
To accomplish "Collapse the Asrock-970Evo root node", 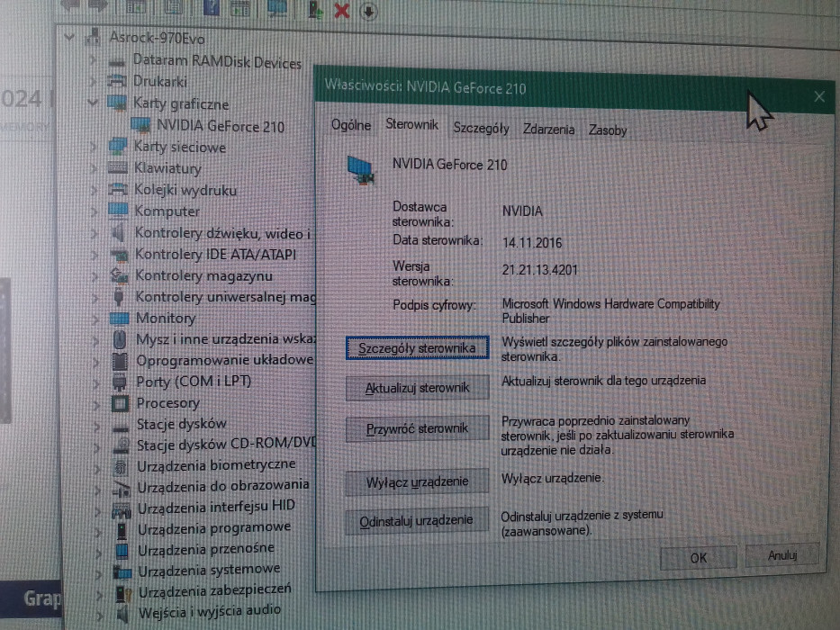I will (68, 37).
